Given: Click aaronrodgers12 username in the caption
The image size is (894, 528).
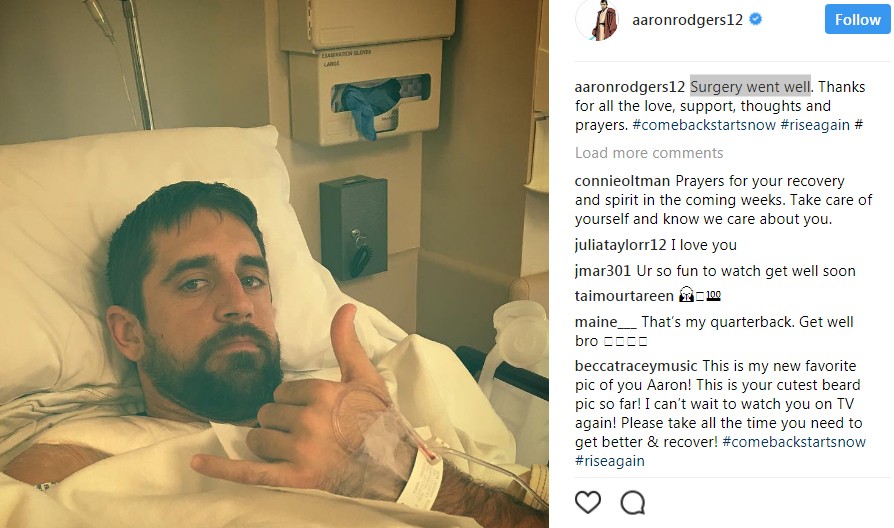Looking at the screenshot, I should [629, 87].
